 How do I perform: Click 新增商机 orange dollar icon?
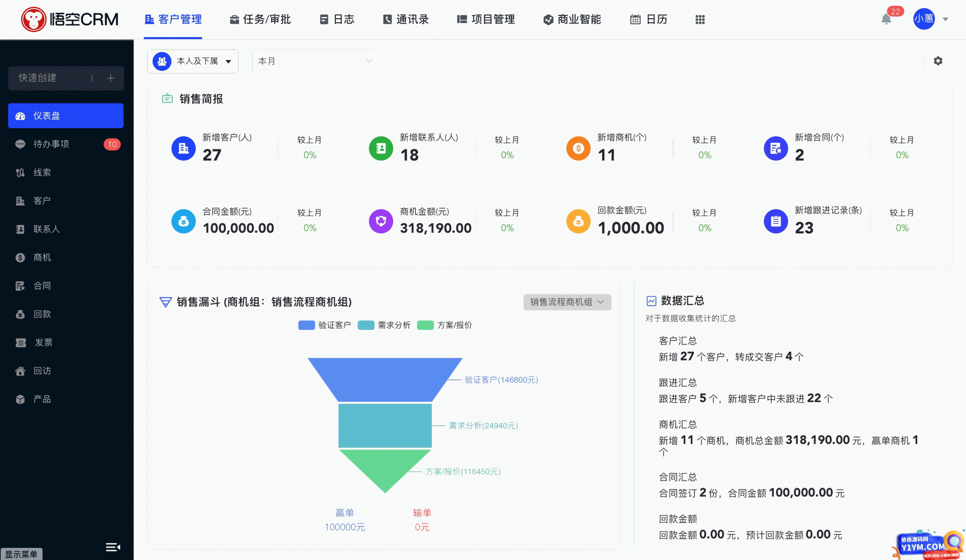point(578,148)
